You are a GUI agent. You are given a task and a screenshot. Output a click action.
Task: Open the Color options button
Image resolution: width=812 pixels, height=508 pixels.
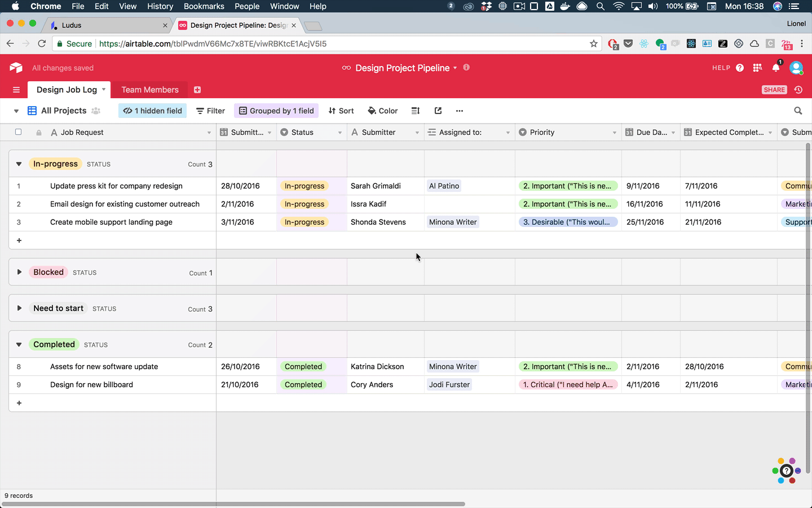click(382, 111)
